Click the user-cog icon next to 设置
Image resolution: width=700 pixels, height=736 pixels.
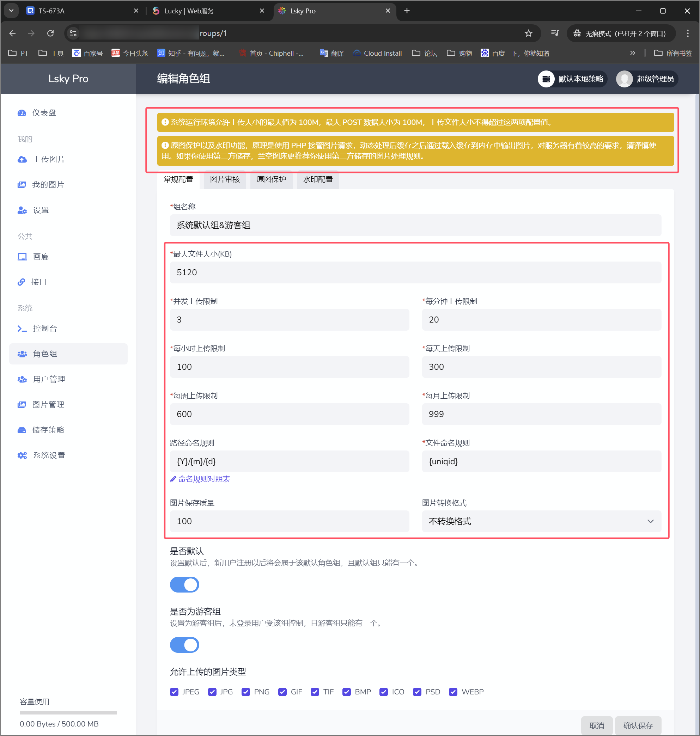coord(22,210)
